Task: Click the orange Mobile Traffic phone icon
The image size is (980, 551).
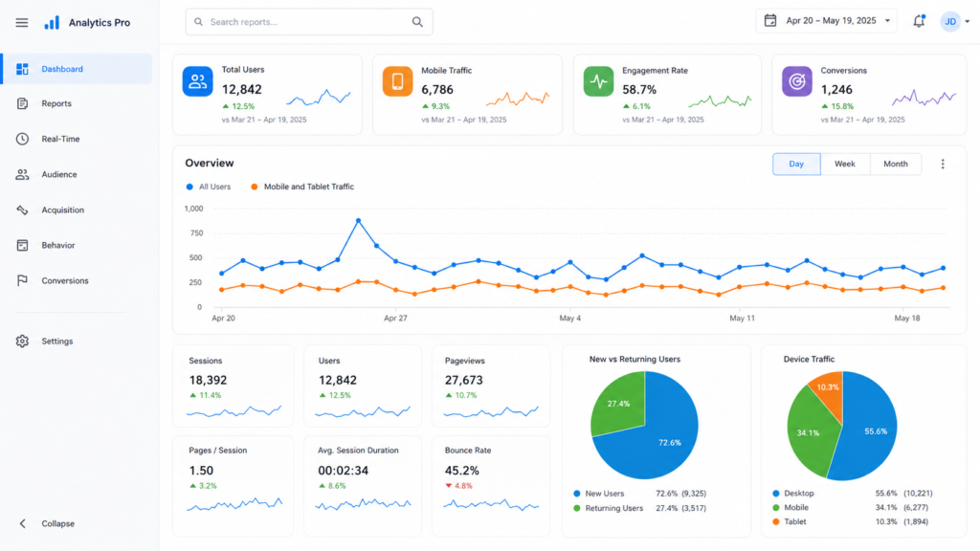Action: (397, 81)
